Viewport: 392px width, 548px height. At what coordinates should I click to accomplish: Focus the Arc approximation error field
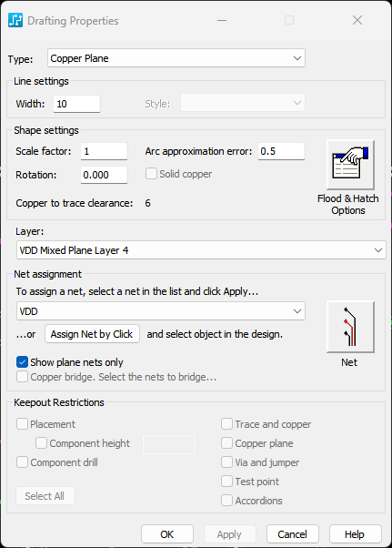pos(281,151)
